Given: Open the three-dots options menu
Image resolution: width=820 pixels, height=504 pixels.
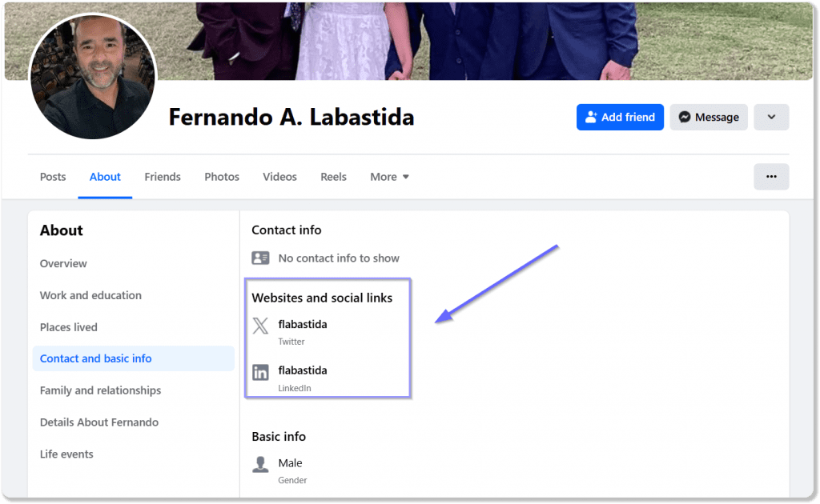Looking at the screenshot, I should pos(770,176).
